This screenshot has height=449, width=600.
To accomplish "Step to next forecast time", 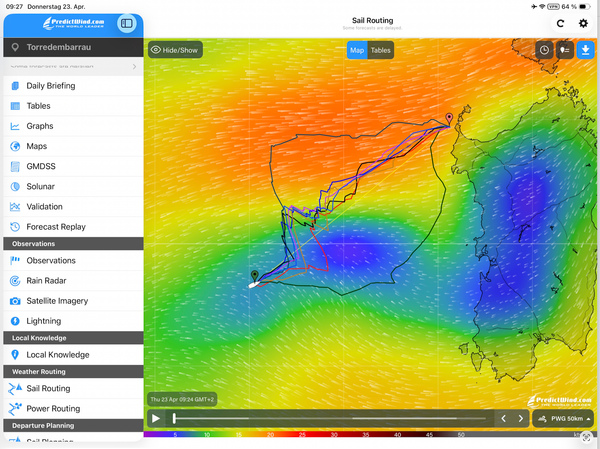I will (x=521, y=418).
